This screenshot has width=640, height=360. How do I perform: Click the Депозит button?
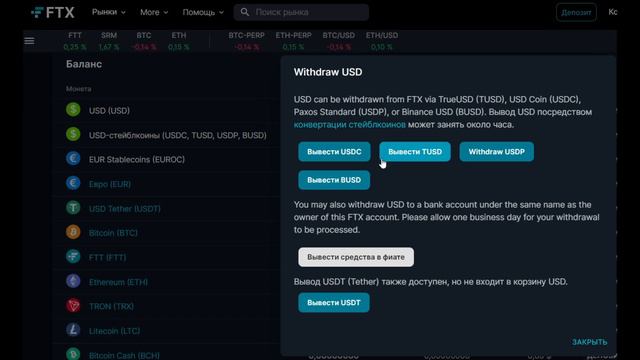pos(576,12)
